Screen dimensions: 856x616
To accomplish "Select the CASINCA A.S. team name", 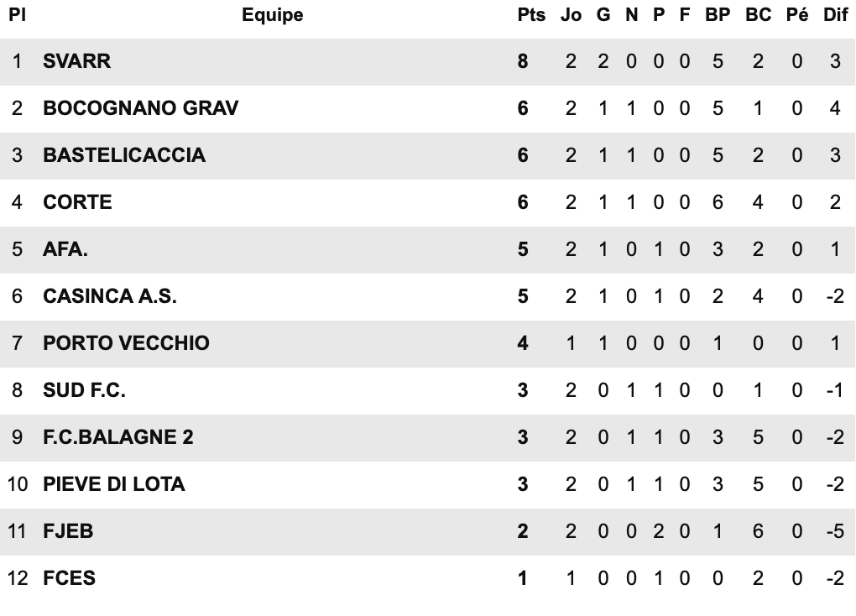I will click(x=110, y=296).
